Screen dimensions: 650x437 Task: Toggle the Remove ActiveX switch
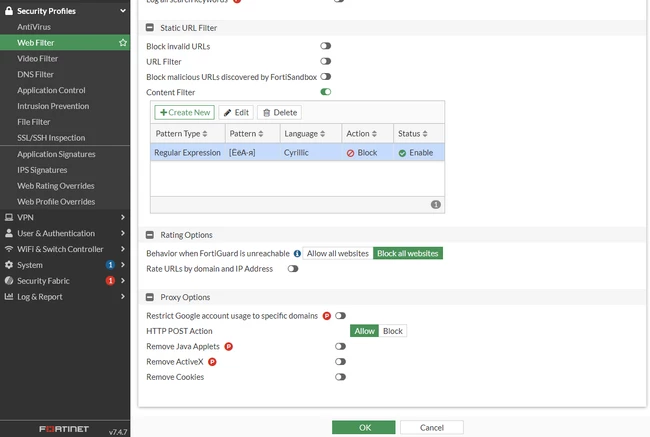point(340,362)
